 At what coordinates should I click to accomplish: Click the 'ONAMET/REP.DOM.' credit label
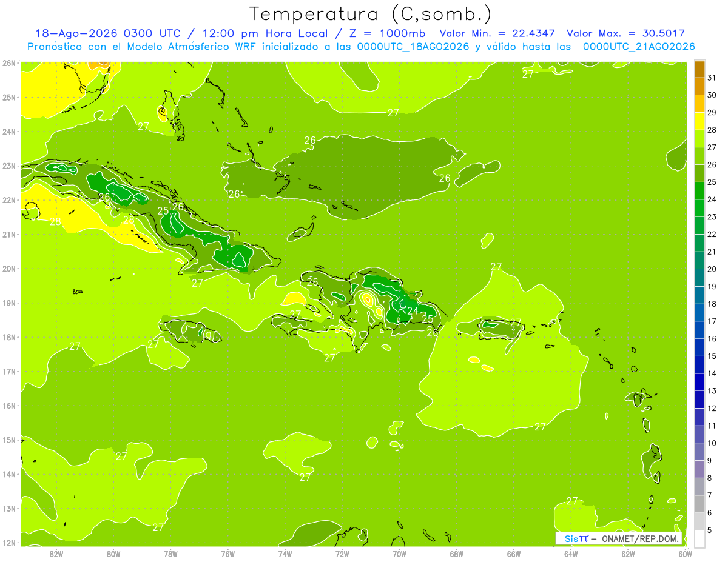coord(640,538)
